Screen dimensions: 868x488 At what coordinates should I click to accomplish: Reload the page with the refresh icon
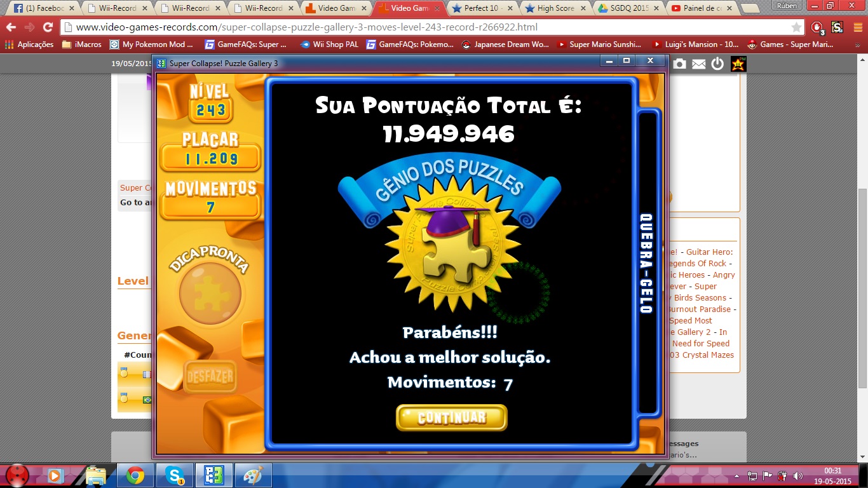[48, 27]
